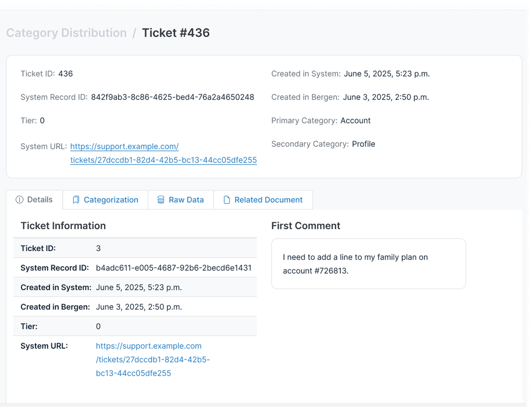
Task: Click the info icon on Details tab
Action: pos(20,200)
